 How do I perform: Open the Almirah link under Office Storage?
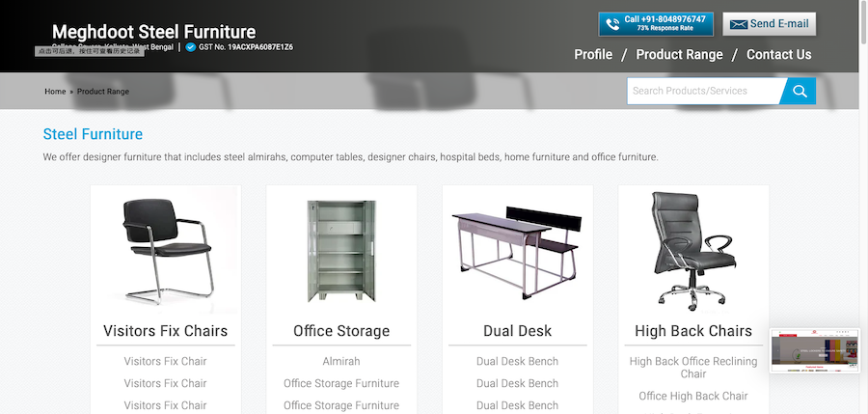click(x=341, y=361)
